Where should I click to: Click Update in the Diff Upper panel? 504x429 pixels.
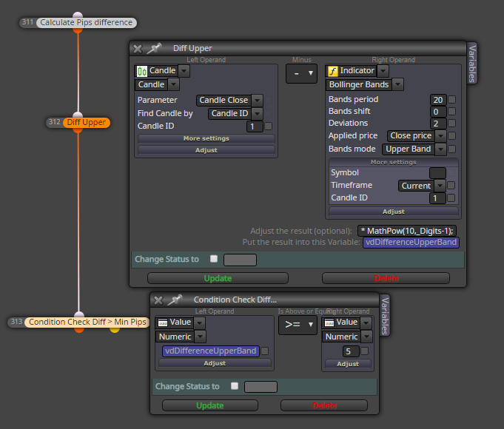click(218, 278)
